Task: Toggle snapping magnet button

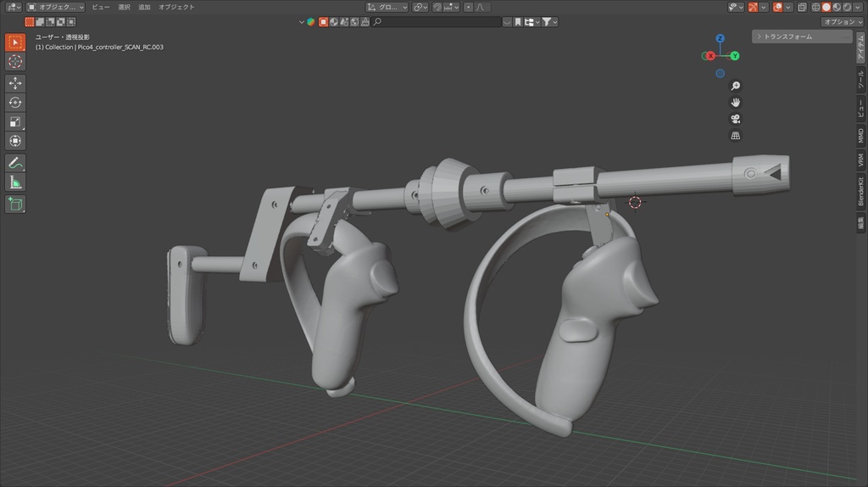Action: 437,7
